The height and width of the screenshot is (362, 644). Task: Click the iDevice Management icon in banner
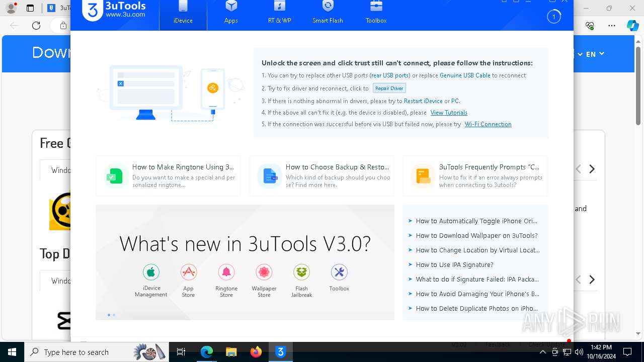click(151, 272)
